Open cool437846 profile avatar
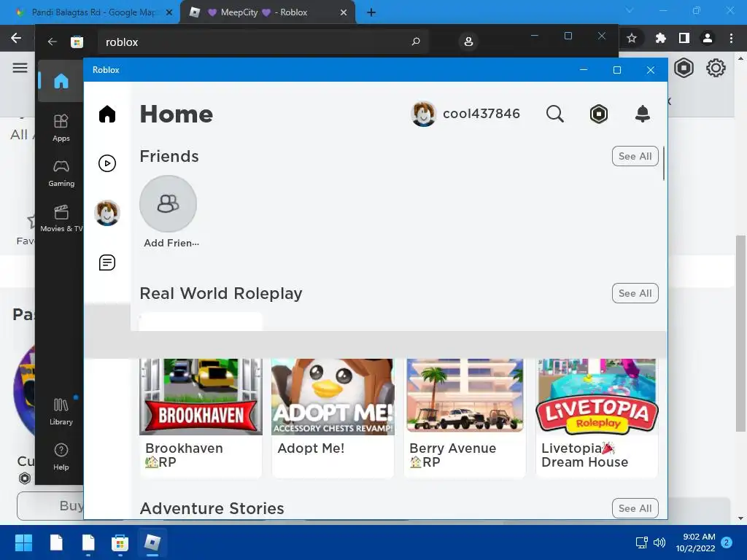The height and width of the screenshot is (560, 747). (423, 114)
